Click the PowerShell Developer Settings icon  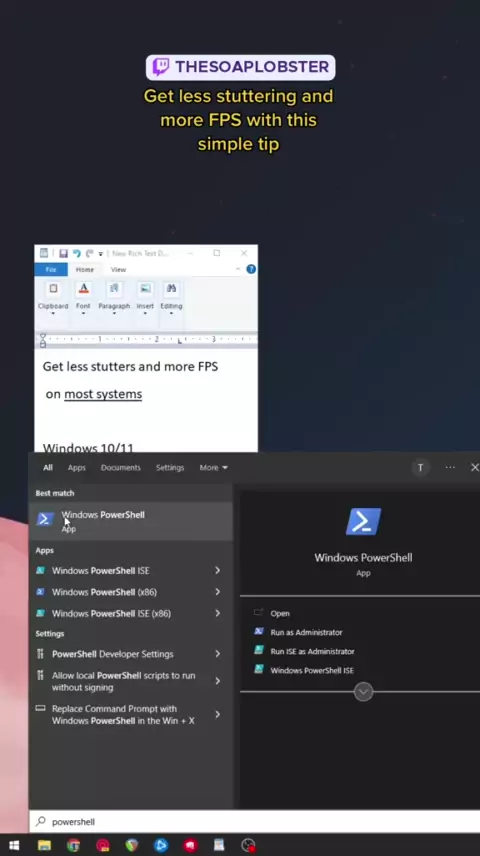(x=40, y=653)
